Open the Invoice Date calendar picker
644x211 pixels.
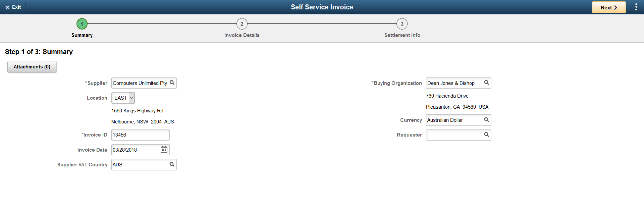[164, 149]
